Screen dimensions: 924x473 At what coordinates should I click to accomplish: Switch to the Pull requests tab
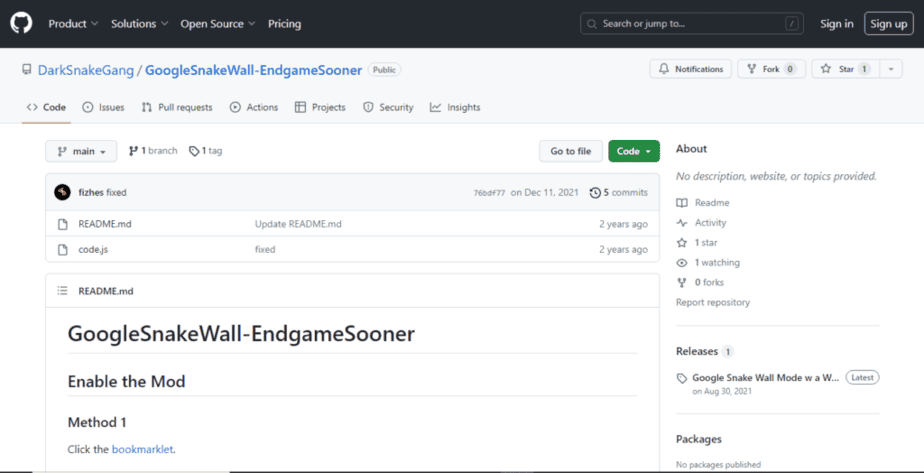[177, 107]
